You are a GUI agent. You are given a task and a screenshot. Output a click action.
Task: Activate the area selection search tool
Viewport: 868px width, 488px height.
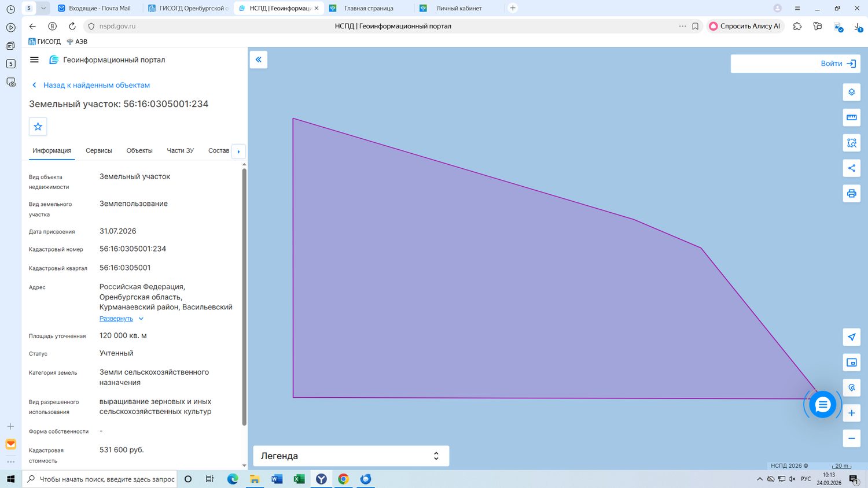pos(851,143)
